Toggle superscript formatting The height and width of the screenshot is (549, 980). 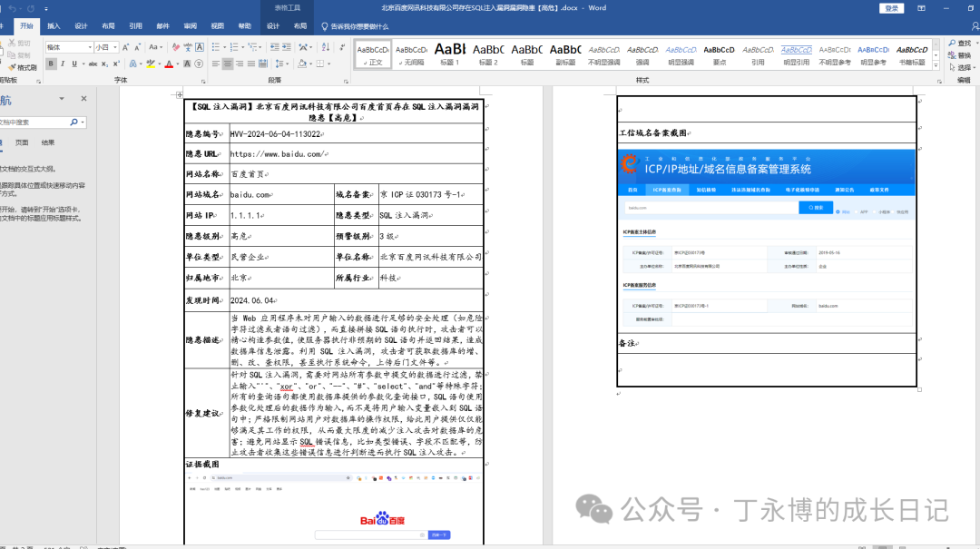tap(116, 64)
